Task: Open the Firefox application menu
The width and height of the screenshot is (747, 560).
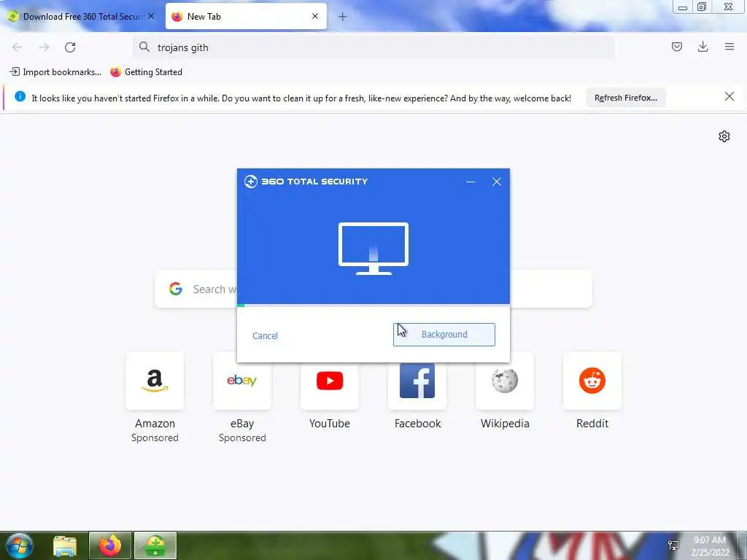Action: click(729, 47)
